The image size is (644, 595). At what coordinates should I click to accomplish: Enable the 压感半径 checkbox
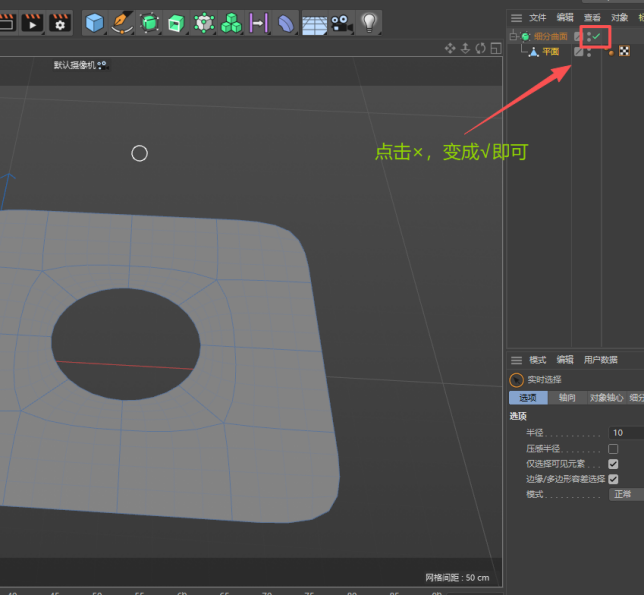click(613, 448)
